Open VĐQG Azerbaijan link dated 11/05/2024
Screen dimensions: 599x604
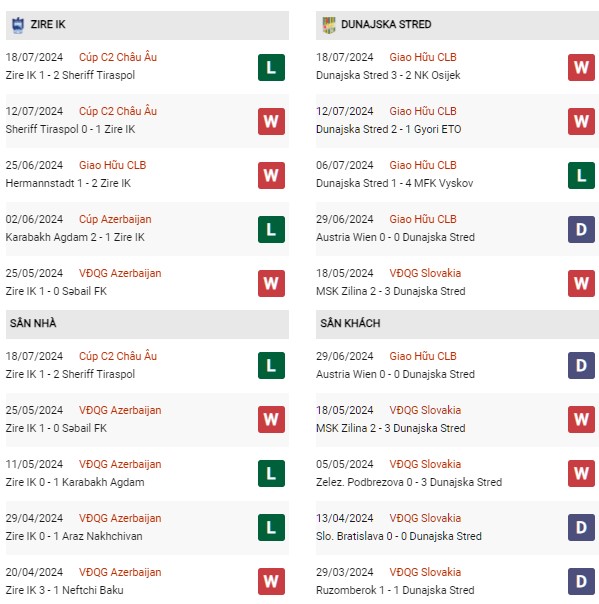click(x=120, y=464)
